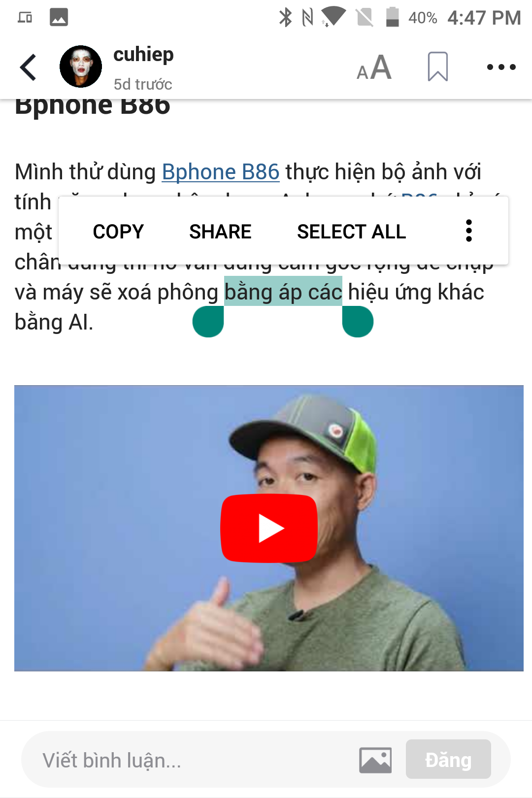Tap the left text selection handle
532x798 pixels.
208,322
